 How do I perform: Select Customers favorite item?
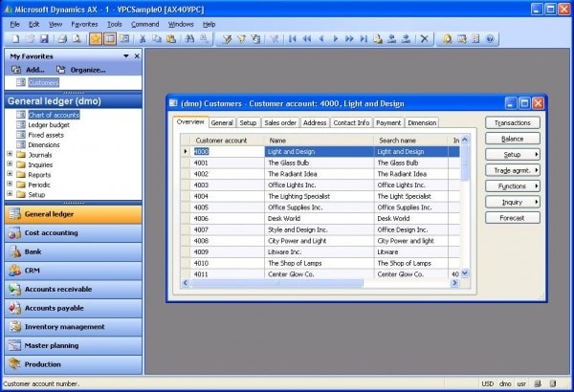[x=44, y=82]
